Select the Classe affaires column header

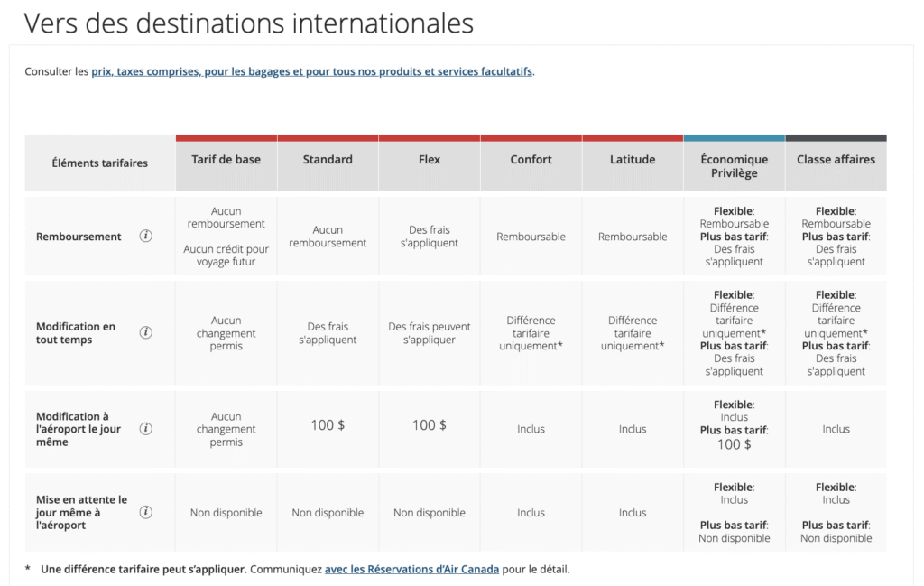(x=836, y=160)
